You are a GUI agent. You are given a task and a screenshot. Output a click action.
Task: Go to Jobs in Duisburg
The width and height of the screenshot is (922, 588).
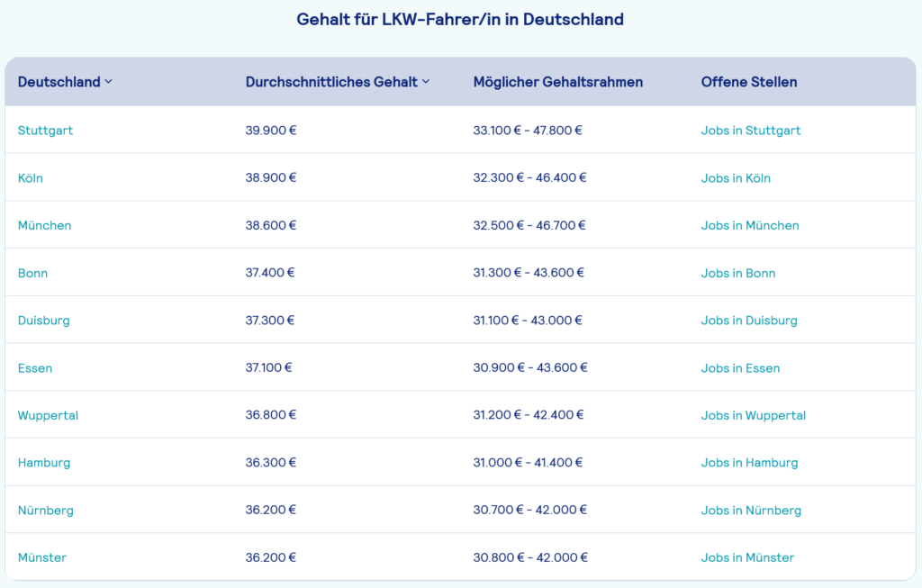click(x=749, y=321)
